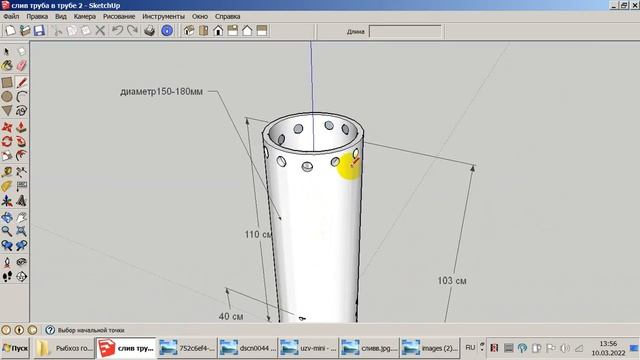Open the Инструменты menu
640x360 pixels.
tap(163, 16)
